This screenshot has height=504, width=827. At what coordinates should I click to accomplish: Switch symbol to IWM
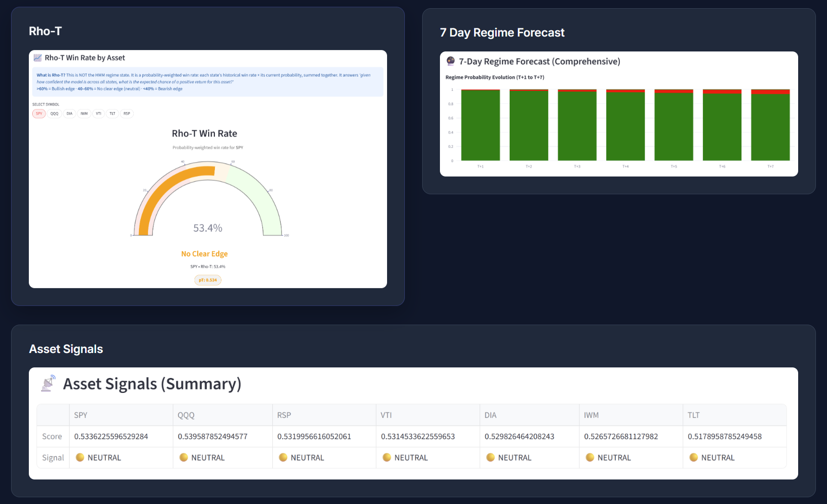tap(84, 114)
